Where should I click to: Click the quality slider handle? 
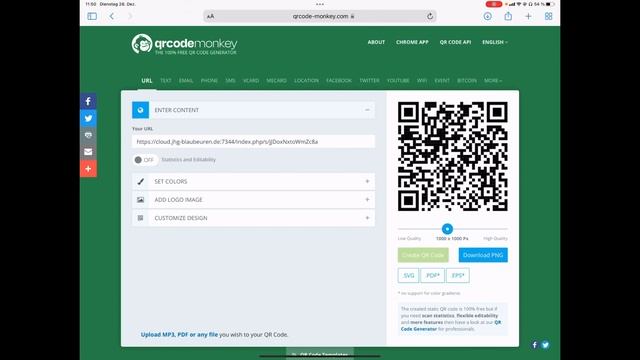447,229
